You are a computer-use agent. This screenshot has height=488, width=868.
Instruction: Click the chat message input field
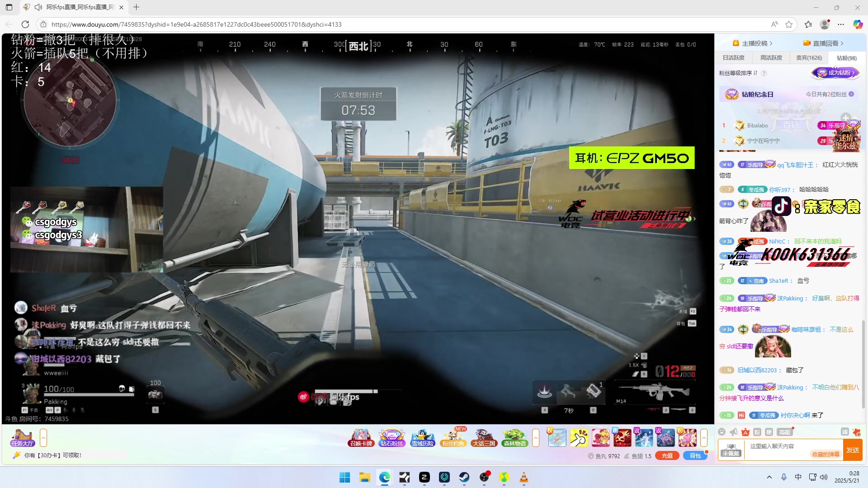click(793, 450)
